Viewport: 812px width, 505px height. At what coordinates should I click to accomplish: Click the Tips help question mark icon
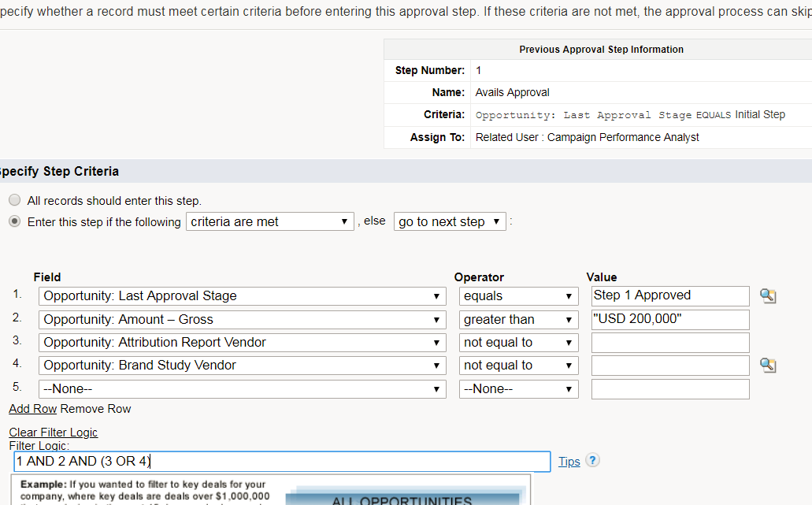[x=593, y=461]
